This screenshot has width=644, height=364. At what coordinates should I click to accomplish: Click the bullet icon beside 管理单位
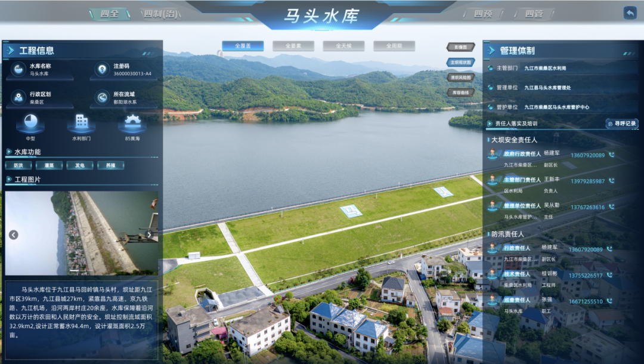490,88
